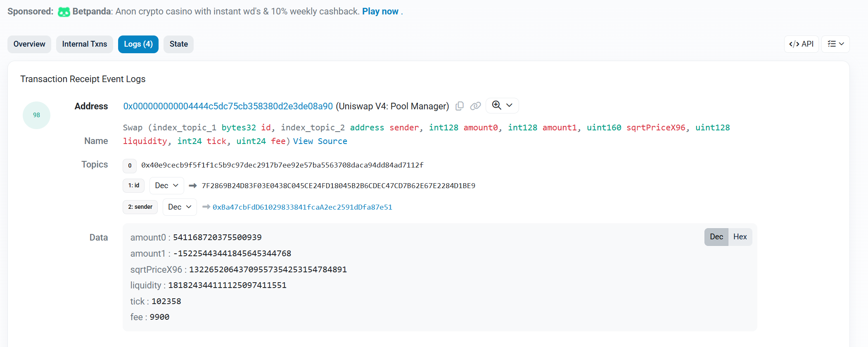This screenshot has height=347, width=868.
Task: Click the Betpanda sponsor logo
Action: (64, 12)
